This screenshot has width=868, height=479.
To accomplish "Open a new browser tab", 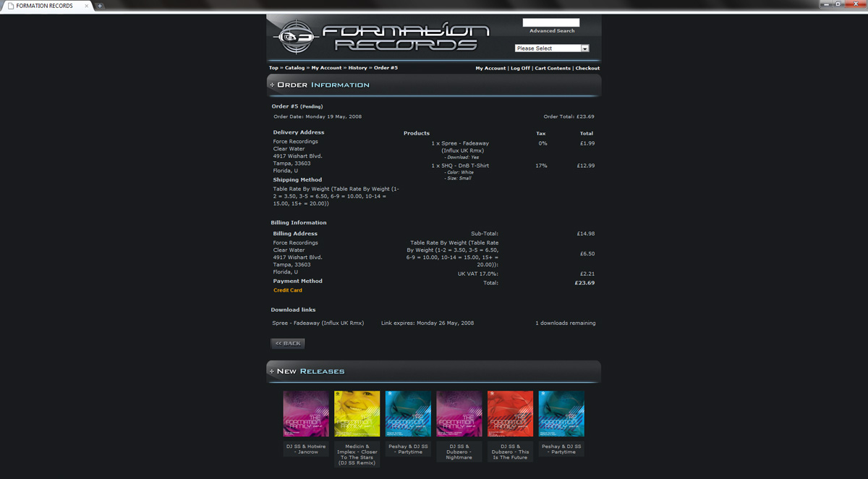I will 100,6.
